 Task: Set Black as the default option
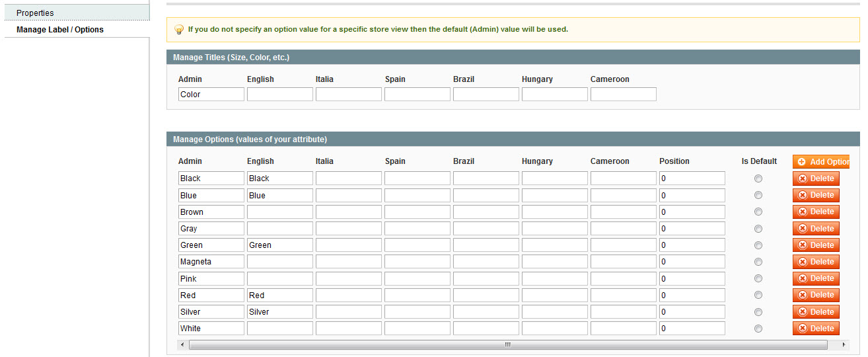coord(758,178)
